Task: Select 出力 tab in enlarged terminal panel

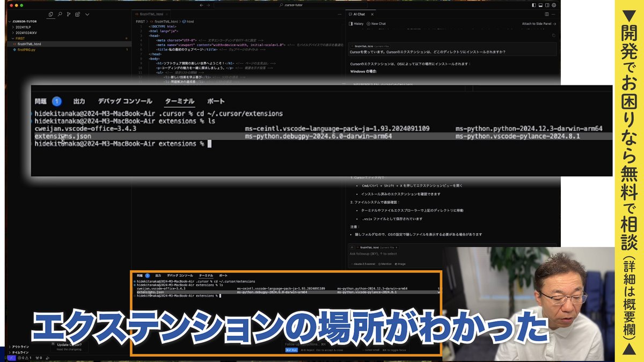Action: pos(79,101)
